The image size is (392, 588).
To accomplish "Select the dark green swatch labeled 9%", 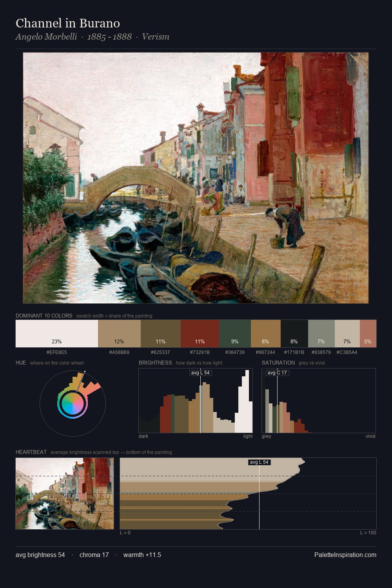I will [235, 334].
